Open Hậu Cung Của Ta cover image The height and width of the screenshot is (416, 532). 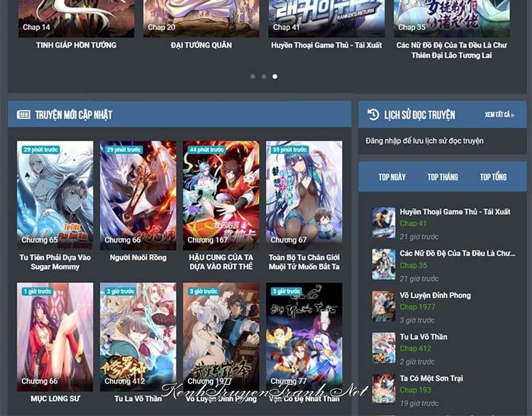(221, 195)
